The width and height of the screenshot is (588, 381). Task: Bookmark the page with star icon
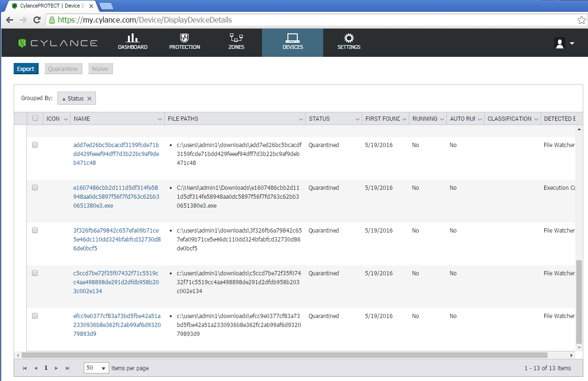pyautogui.click(x=581, y=20)
